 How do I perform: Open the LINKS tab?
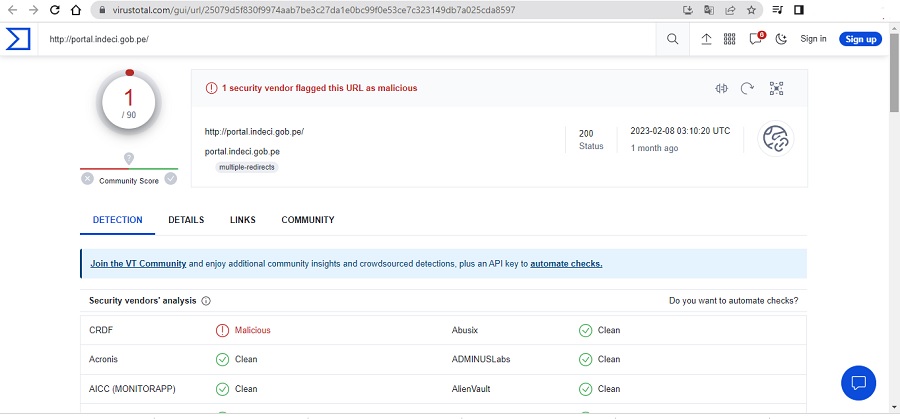(x=242, y=220)
